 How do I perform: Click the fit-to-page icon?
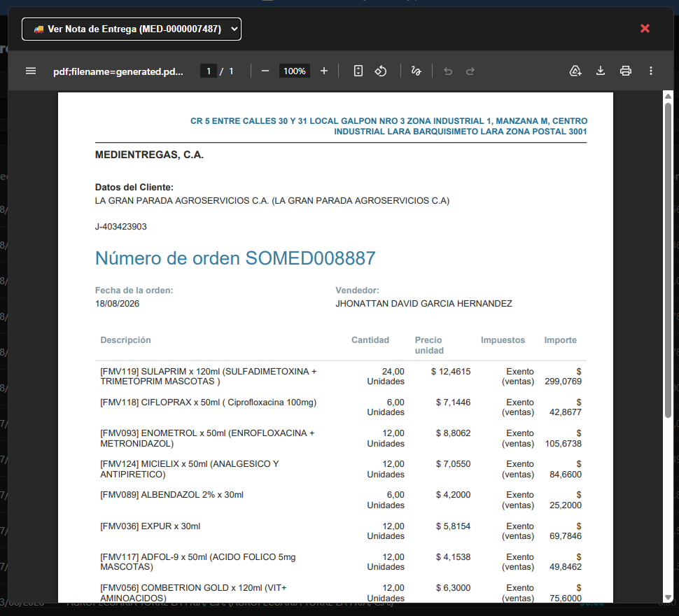358,71
